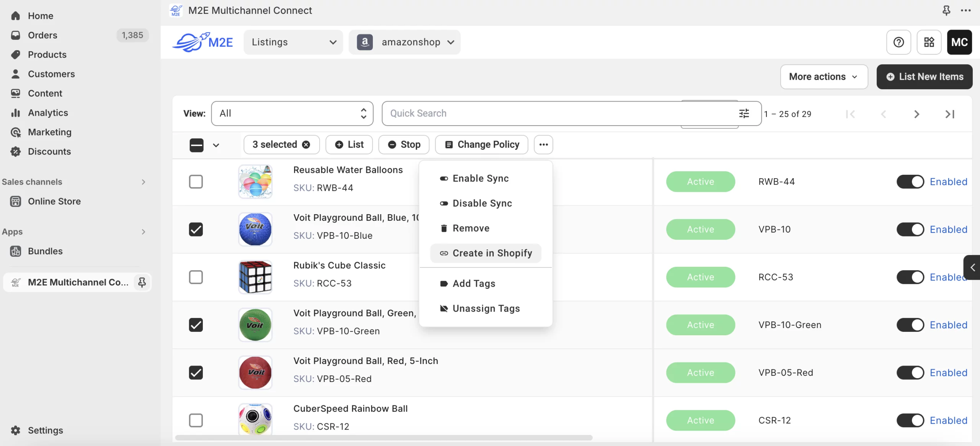980x446 pixels.
Task: Open the apps grid icon
Action: click(929, 42)
